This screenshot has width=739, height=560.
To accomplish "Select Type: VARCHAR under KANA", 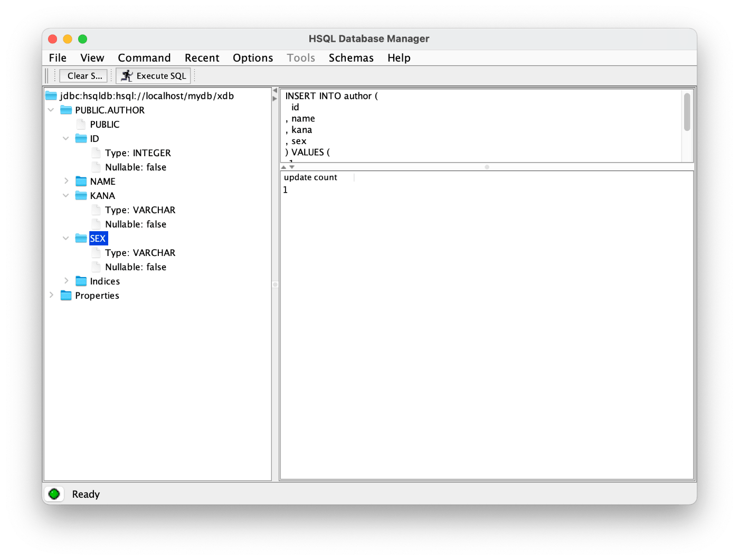I will [x=140, y=210].
